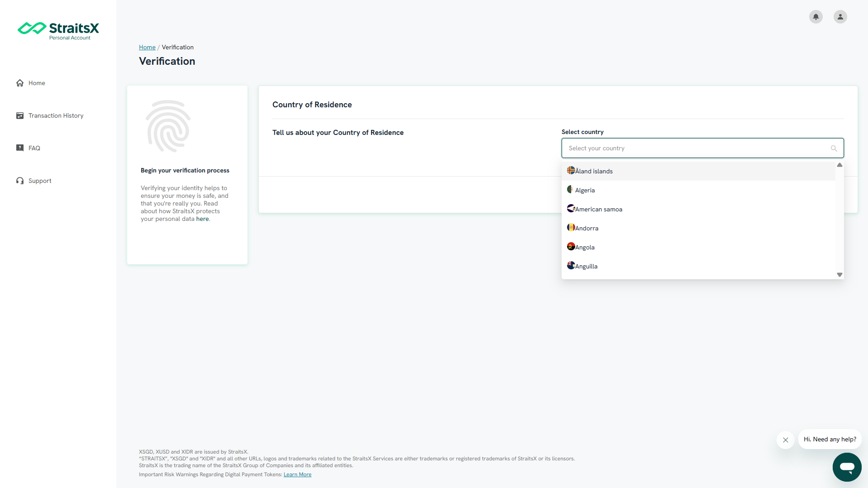This screenshot has width=868, height=488.
Task: Click the 'Select country' label
Action: tap(582, 132)
